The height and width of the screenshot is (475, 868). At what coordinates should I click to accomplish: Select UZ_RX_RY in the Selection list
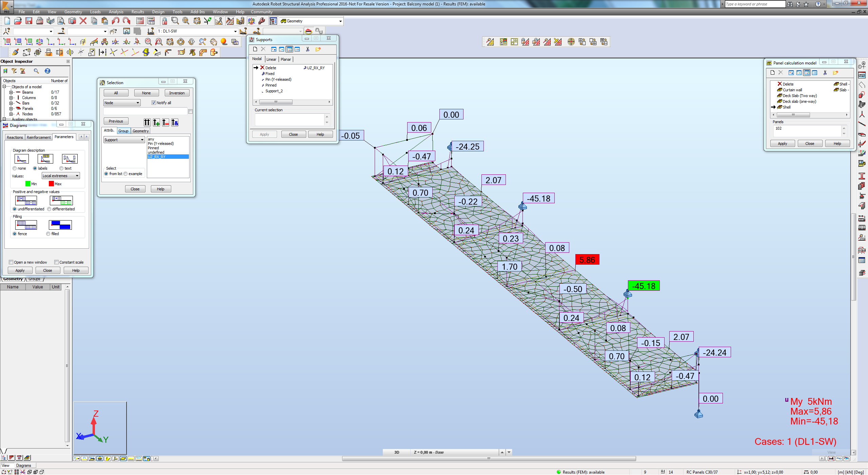(x=168, y=157)
